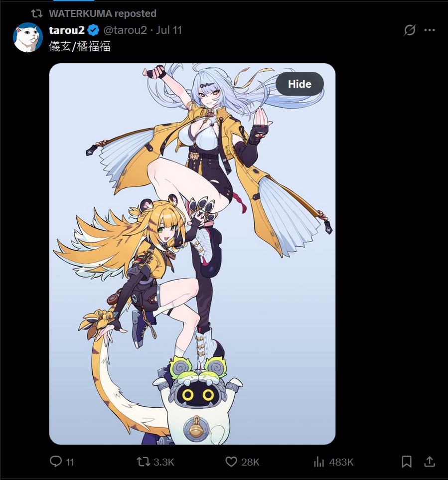Click the Grok explain icon
The image size is (448, 480).
tap(410, 30)
